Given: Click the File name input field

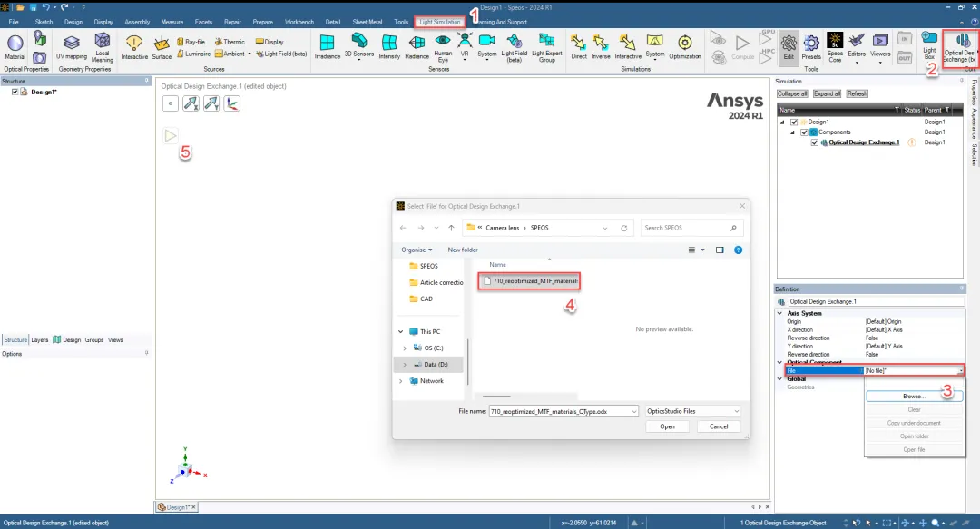Looking at the screenshot, I should pyautogui.click(x=563, y=411).
